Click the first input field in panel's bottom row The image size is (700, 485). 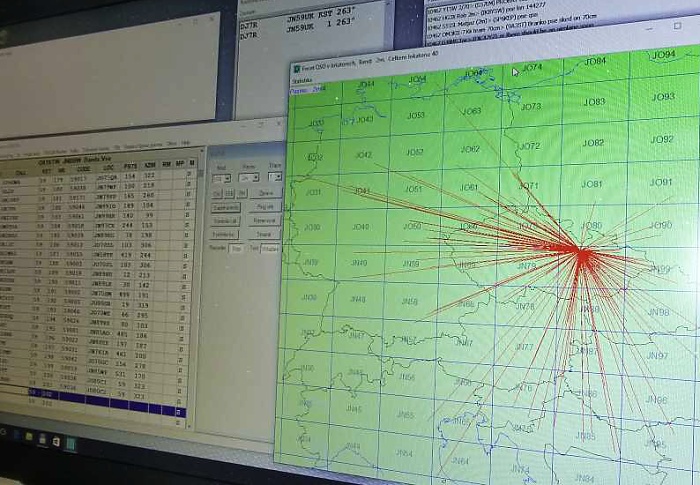(236, 248)
